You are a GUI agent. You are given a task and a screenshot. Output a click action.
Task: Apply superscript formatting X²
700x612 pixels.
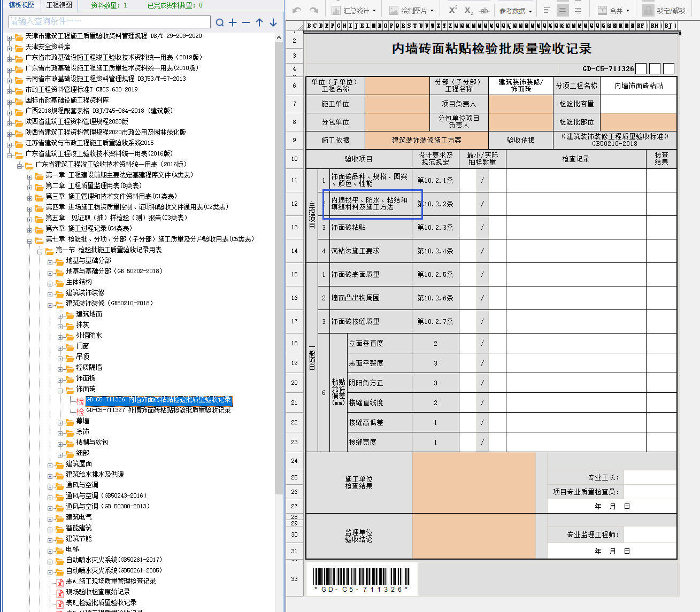coord(452,10)
